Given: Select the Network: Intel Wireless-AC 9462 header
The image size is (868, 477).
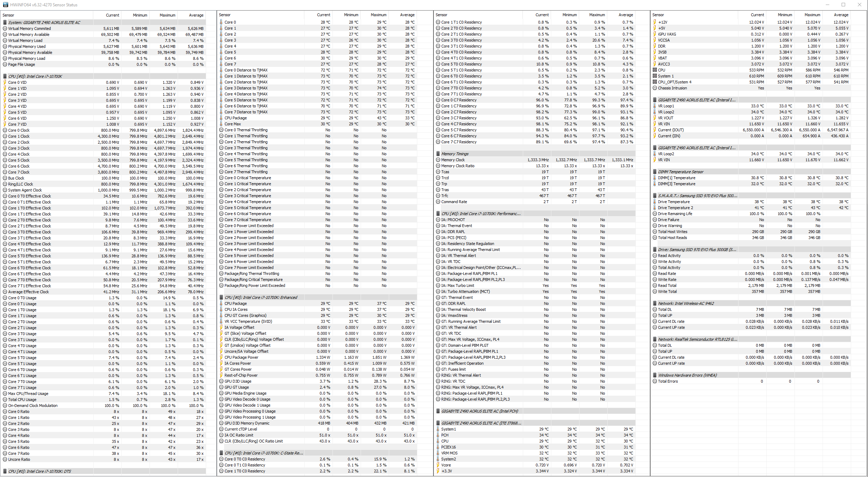Looking at the screenshot, I should [685, 303].
